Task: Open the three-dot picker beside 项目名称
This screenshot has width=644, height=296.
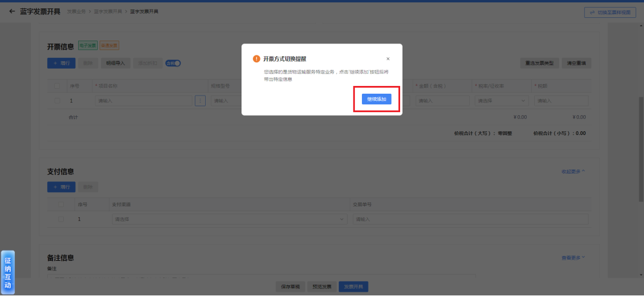Action: click(x=200, y=101)
